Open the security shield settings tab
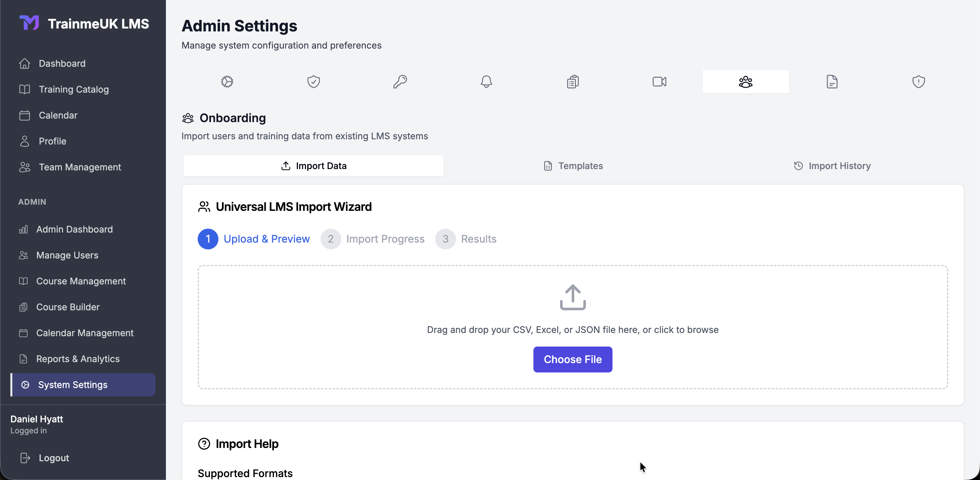Screen dimensions: 980x480 click(x=313, y=82)
